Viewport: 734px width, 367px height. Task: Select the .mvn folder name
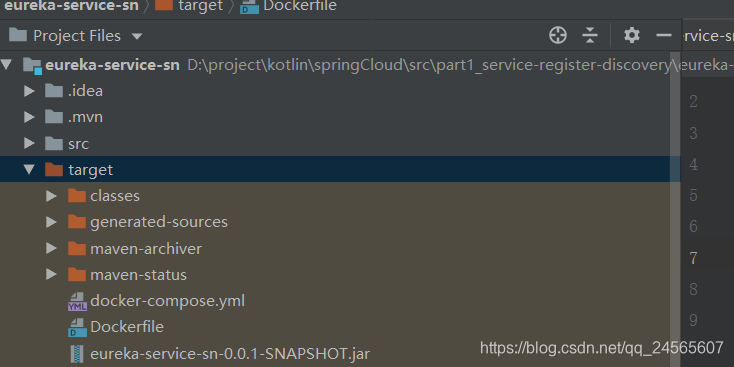tap(85, 117)
